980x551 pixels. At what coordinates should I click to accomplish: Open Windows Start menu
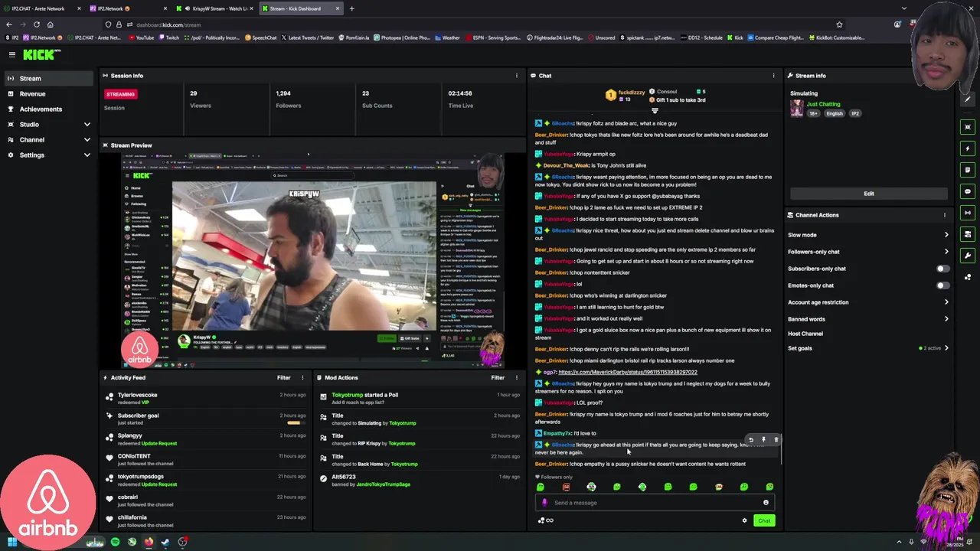click(13, 542)
